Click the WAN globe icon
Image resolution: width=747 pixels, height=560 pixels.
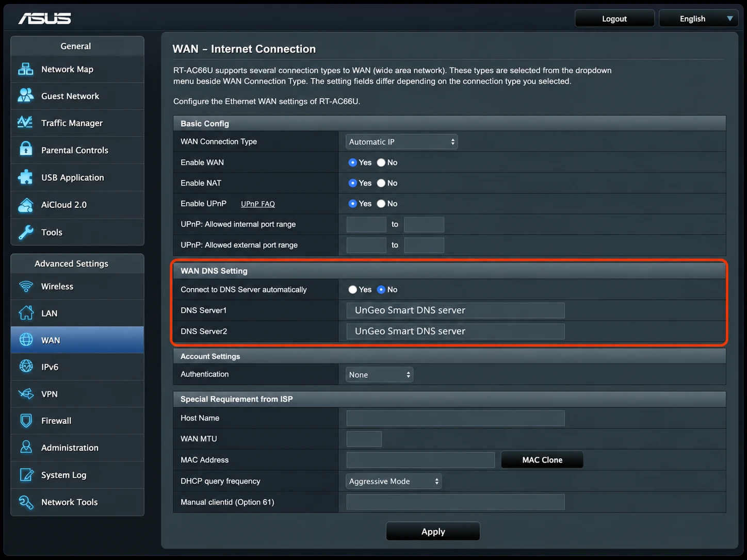tap(26, 340)
